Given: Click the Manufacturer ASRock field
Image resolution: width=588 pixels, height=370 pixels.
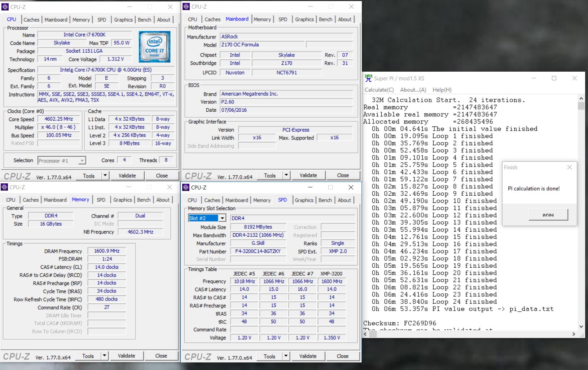Looking at the screenshot, I should [x=286, y=36].
